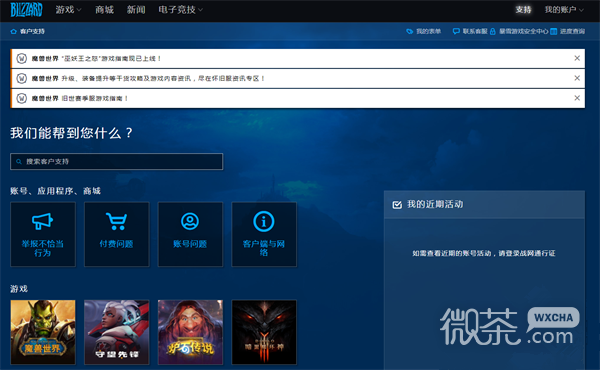The width and height of the screenshot is (600, 370).
Task: Open the 游戏 dropdown menu
Action: [68, 10]
